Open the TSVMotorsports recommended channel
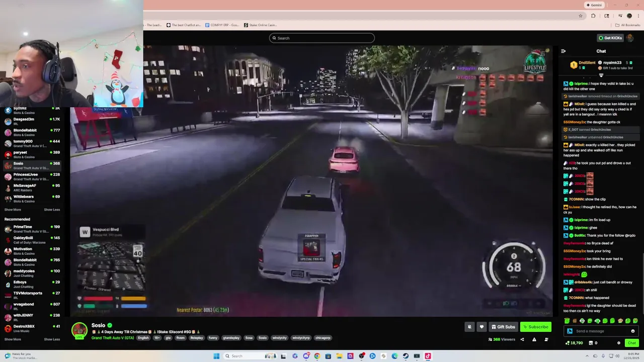Screen dimensions: 644x362 pyautogui.click(x=32, y=295)
